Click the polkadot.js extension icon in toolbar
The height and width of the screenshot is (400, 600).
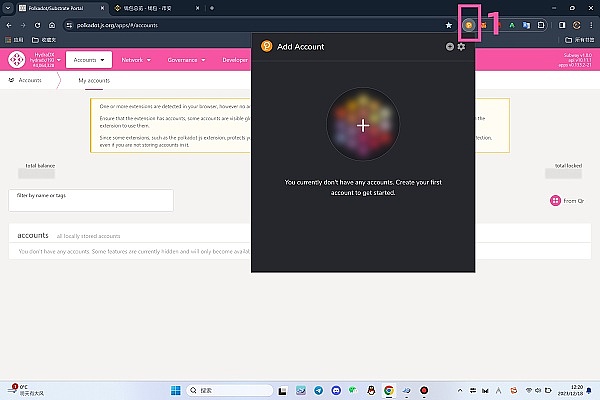coord(468,24)
